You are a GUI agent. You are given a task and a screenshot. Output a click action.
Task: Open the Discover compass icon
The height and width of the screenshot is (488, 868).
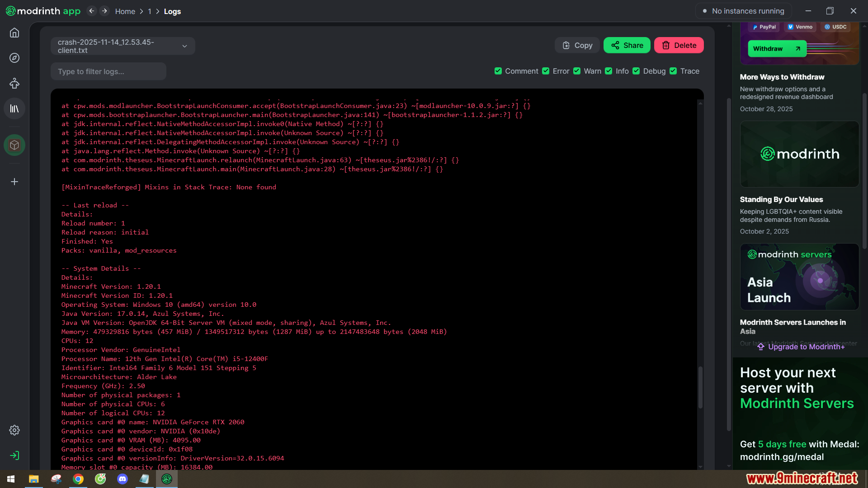point(14,58)
